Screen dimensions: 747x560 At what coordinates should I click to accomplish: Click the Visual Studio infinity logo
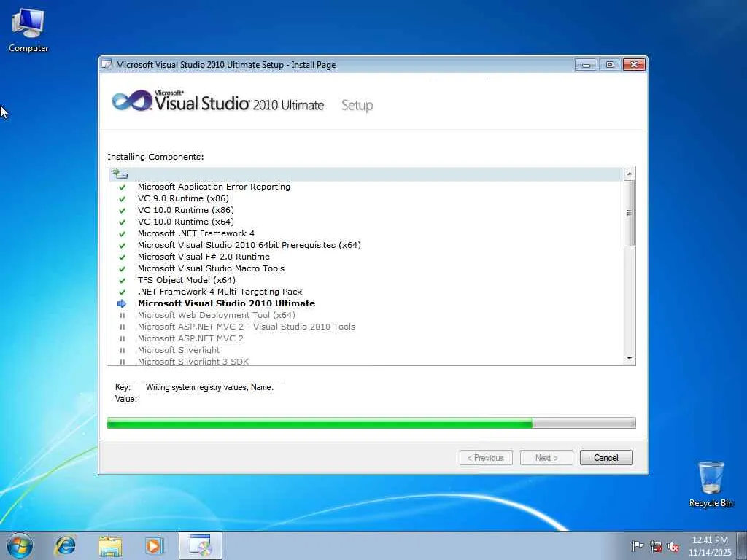132,101
